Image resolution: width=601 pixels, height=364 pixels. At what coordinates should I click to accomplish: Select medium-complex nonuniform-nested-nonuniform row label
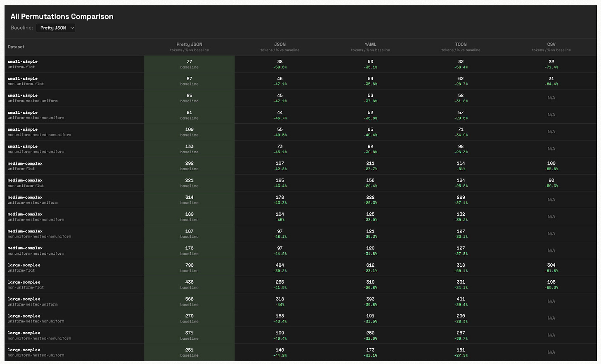pos(39,233)
